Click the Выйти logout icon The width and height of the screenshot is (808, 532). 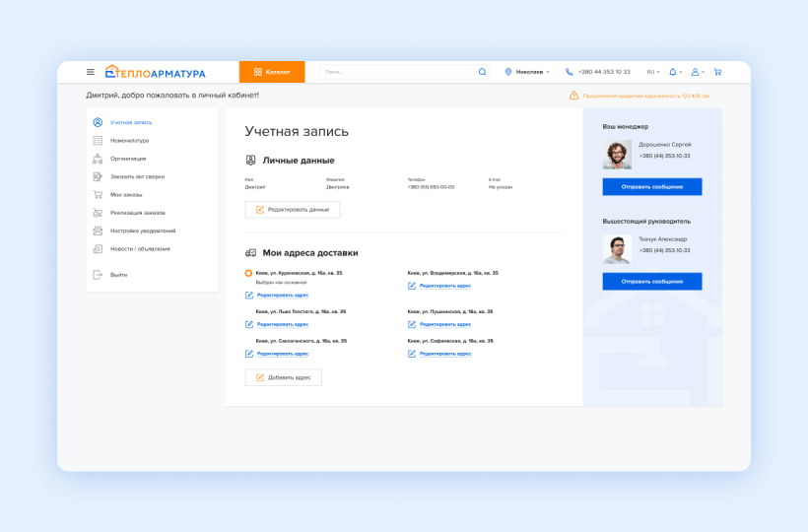click(x=98, y=275)
